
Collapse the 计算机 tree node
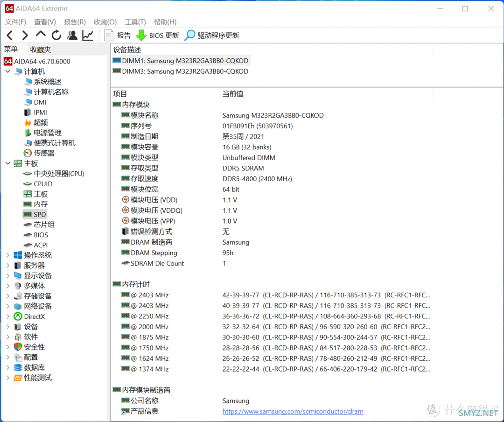8,71
